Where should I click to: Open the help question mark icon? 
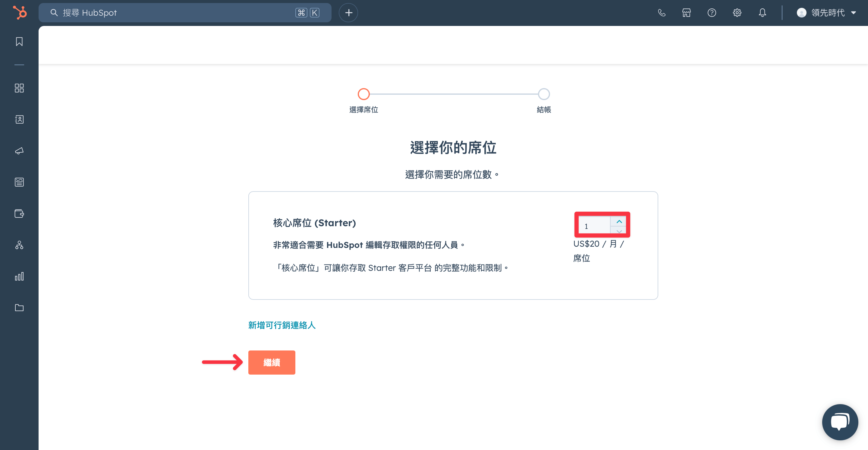pos(712,13)
